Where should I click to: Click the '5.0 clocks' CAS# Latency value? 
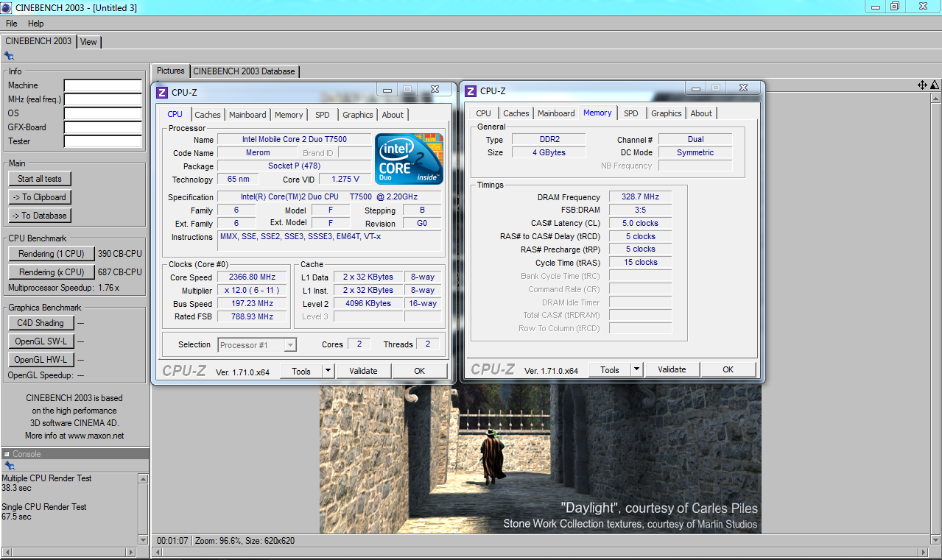[640, 223]
